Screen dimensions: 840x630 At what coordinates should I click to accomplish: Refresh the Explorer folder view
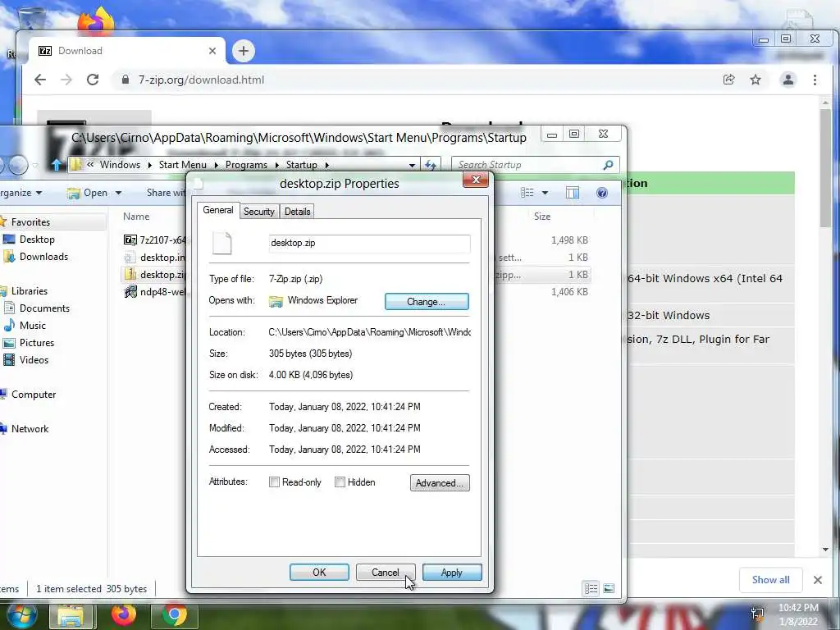(431, 164)
